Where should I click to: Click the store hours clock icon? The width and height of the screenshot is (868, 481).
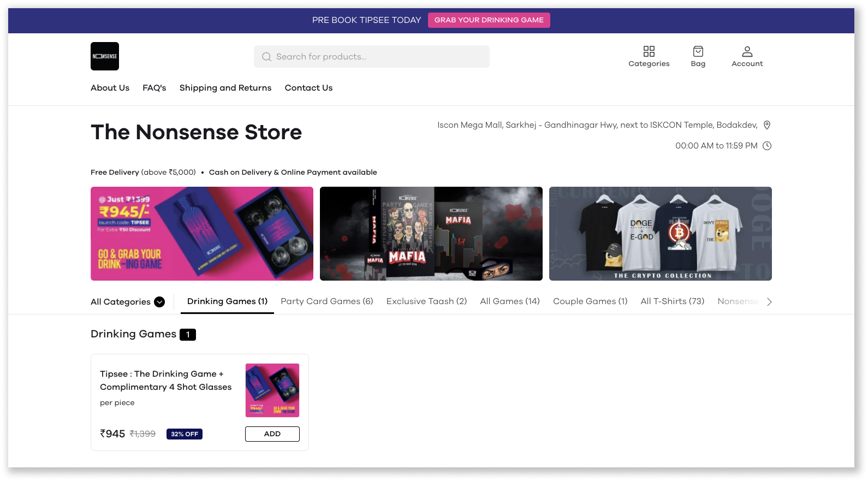tap(767, 146)
